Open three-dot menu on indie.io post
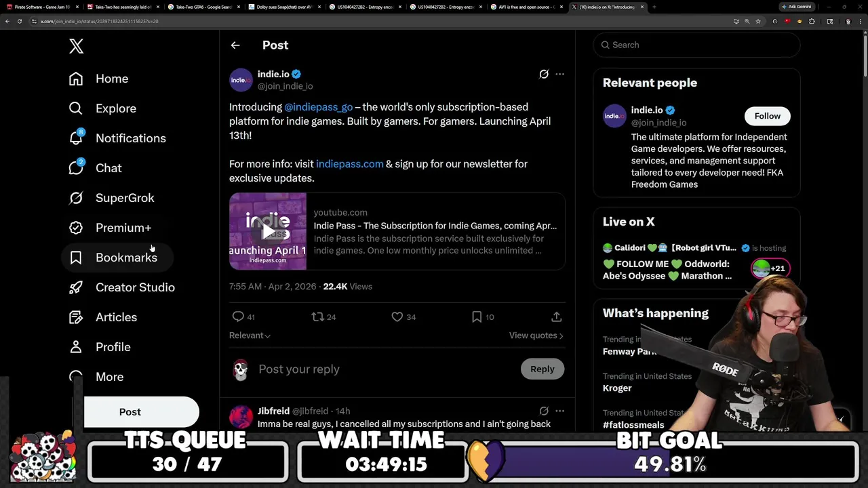The width and height of the screenshot is (868, 488). tap(559, 74)
